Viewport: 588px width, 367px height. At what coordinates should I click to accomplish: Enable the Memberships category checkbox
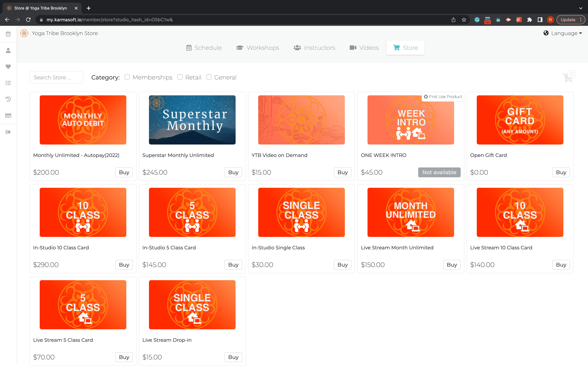coord(127,77)
